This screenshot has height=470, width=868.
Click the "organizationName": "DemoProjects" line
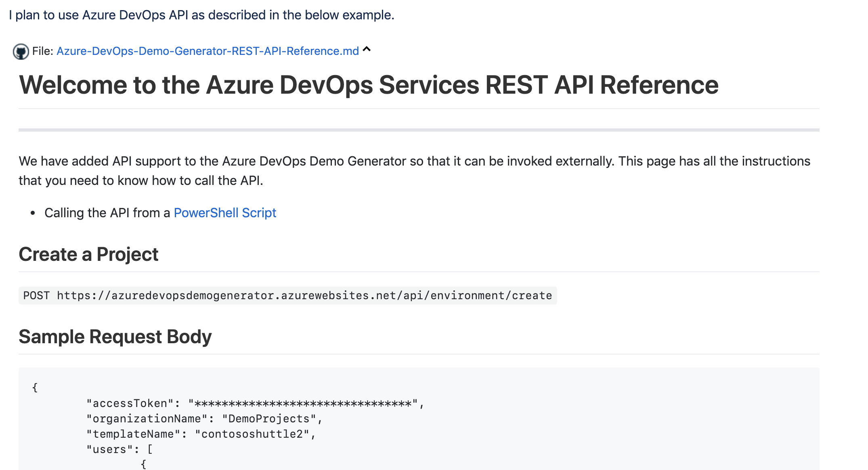(x=204, y=419)
